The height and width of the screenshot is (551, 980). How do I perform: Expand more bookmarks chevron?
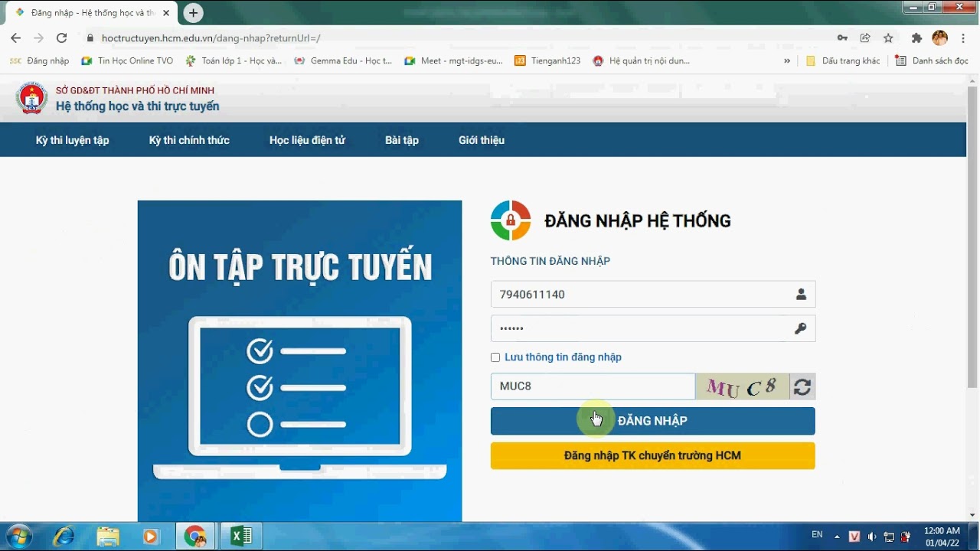(787, 60)
